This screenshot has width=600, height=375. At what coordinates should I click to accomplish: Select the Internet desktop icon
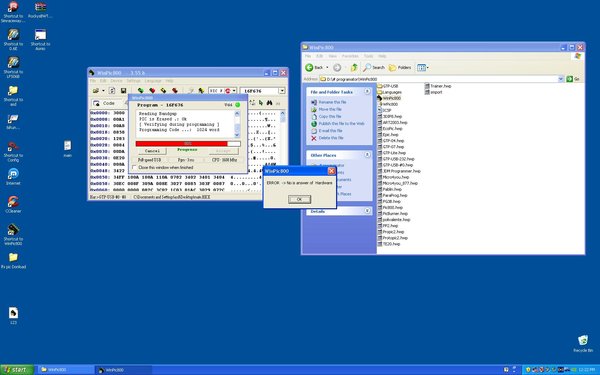tap(13, 176)
